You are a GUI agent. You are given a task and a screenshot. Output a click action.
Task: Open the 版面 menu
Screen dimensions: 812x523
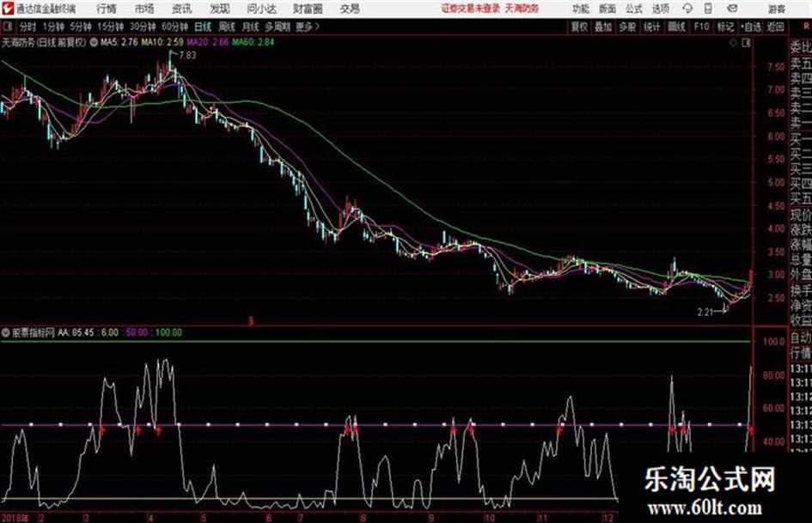607,9
